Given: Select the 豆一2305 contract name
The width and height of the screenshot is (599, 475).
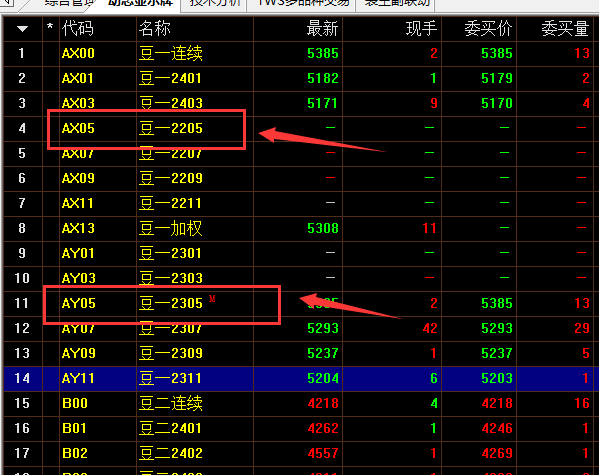Looking at the screenshot, I should 170,303.
